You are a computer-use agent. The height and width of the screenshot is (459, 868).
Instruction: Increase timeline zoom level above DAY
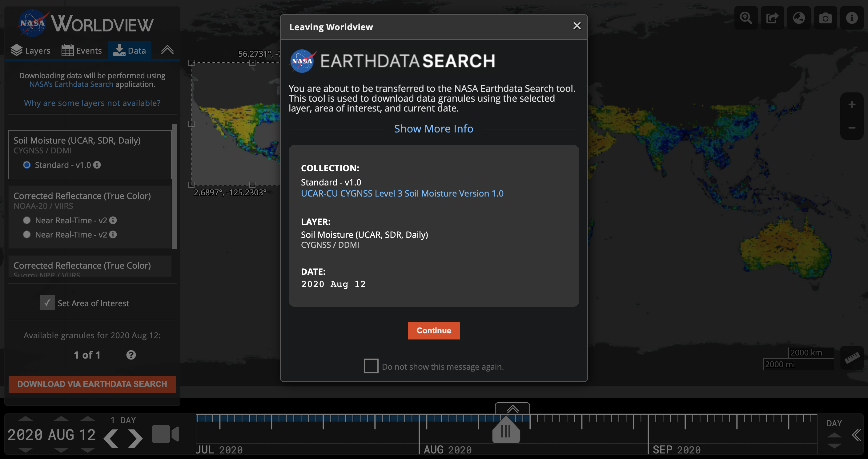[x=834, y=436]
